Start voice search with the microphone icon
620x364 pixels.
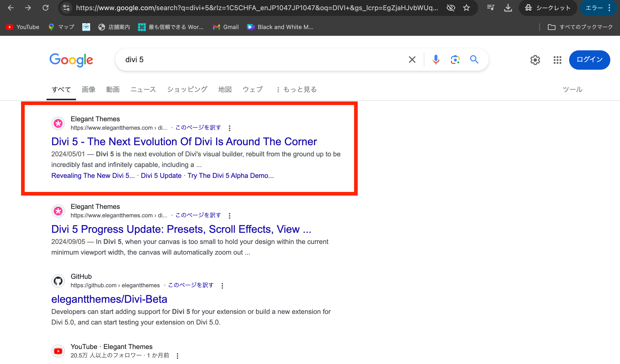pos(436,60)
